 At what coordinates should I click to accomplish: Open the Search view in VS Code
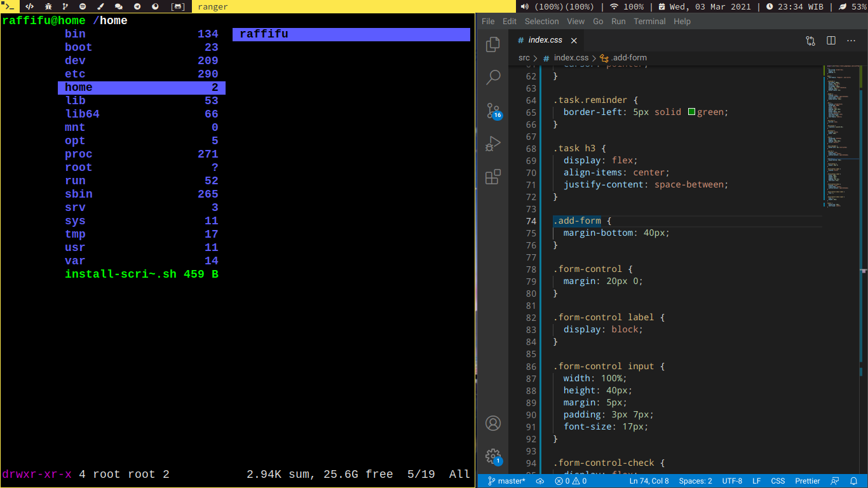[x=493, y=78]
